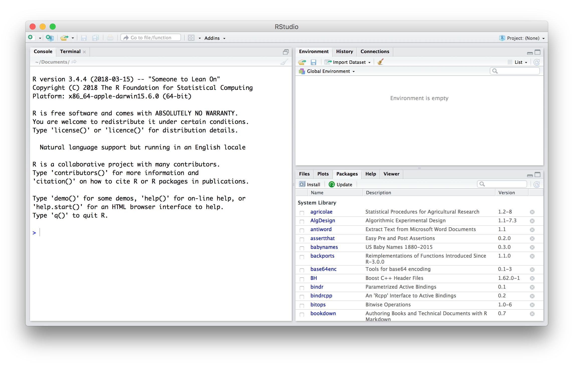Screen dimensions: 588x365
Task: Clear the console with the broom icon
Action: (284, 62)
